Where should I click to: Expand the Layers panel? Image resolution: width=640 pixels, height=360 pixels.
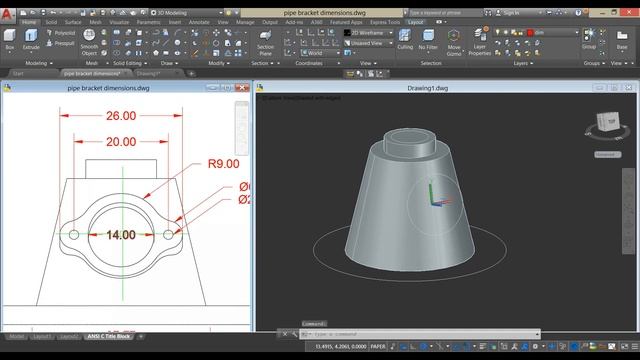(523, 63)
